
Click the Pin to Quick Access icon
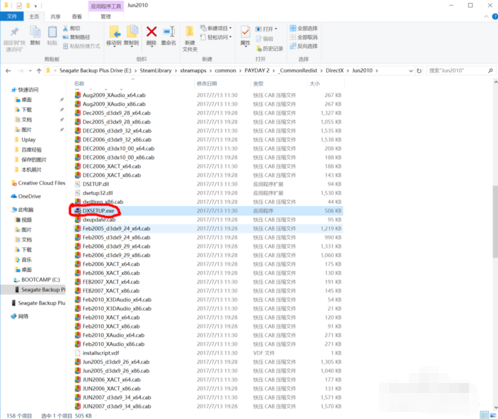14,32
